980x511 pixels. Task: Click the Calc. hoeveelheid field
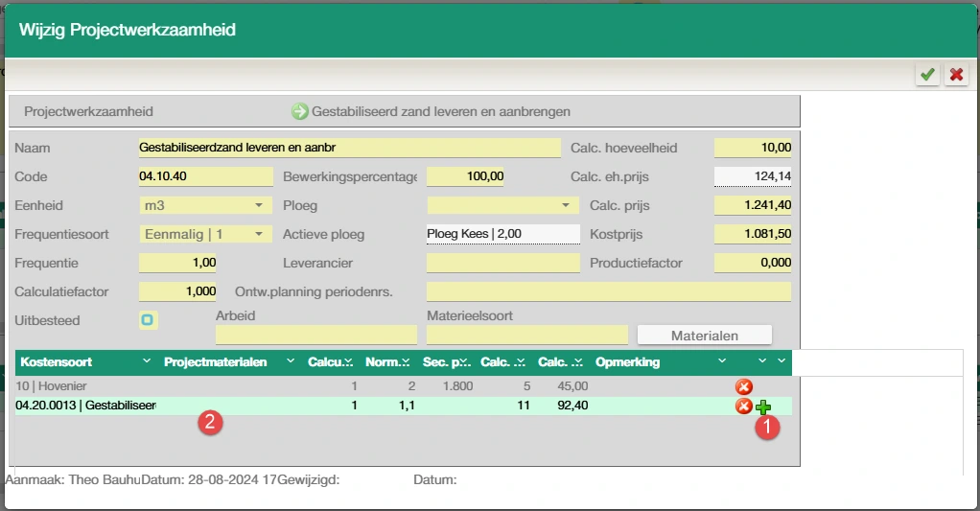pyautogui.click(x=753, y=148)
